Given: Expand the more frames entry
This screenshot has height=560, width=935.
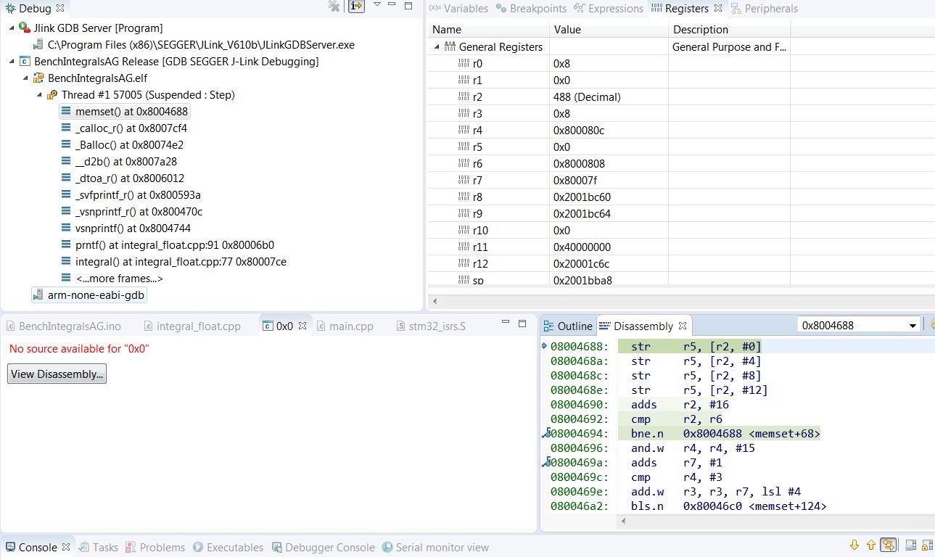Looking at the screenshot, I should pyautogui.click(x=119, y=279).
